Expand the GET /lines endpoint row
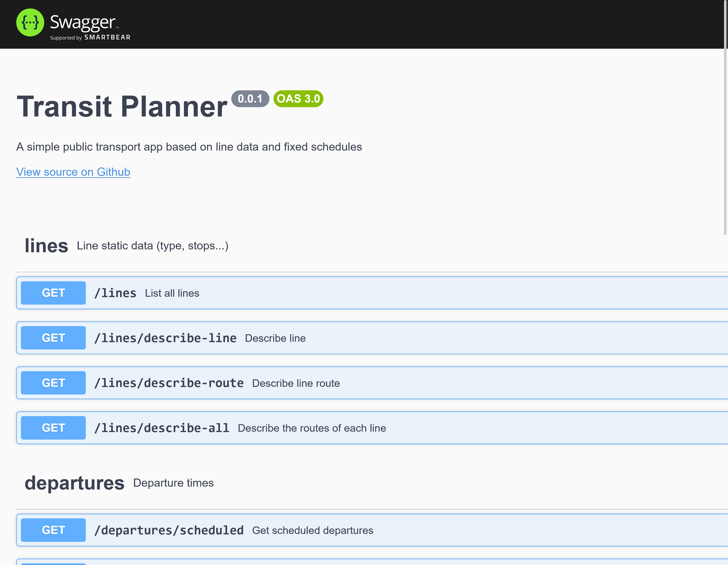The width and height of the screenshot is (728, 565). [x=115, y=293]
